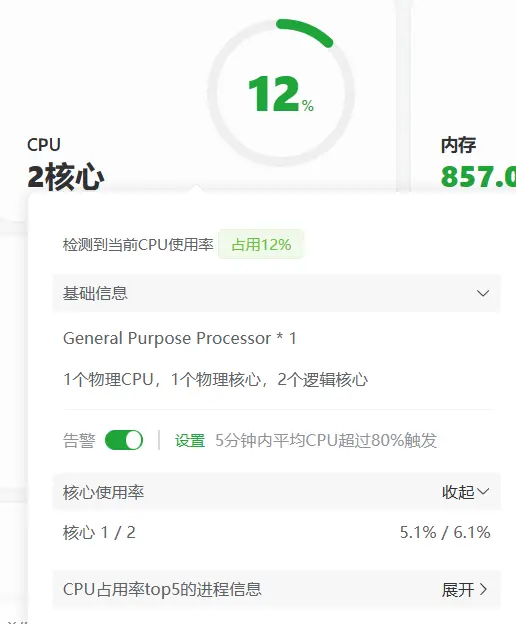Image resolution: width=516 pixels, height=624 pixels.
Task: Click the 内存 memory panel heading
Action: (458, 145)
